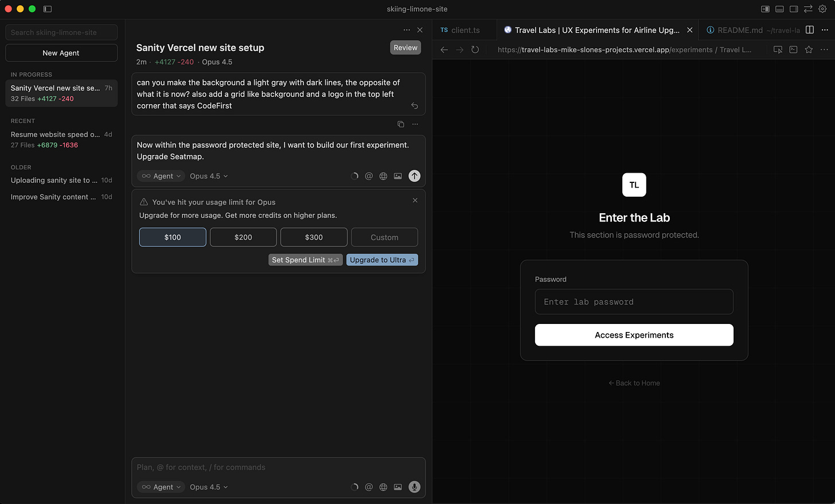Select the $100 spend option
Viewport: 835px width, 504px height.
pos(173,237)
